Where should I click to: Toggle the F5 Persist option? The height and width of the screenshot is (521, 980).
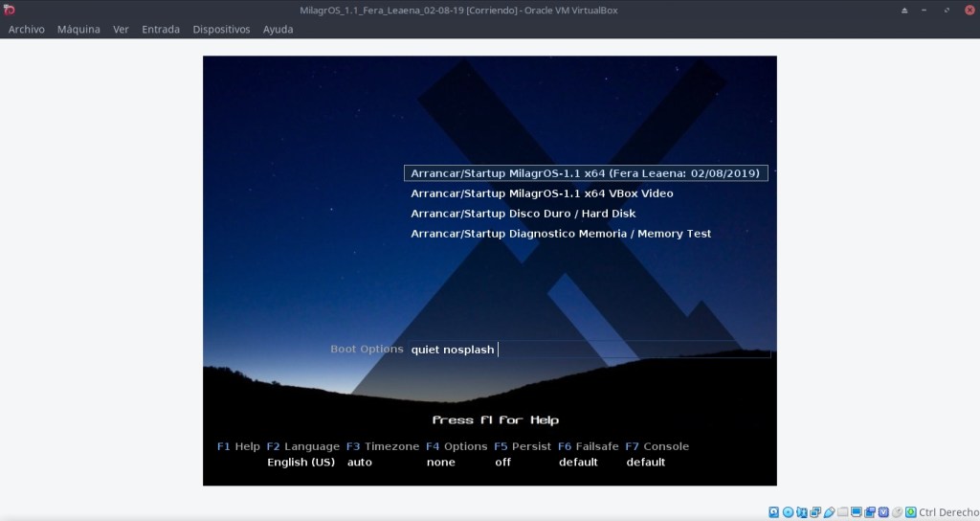click(522, 446)
